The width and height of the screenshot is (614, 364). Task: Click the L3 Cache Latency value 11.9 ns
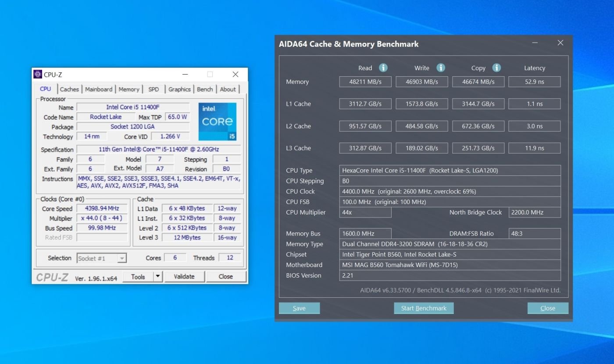click(x=535, y=148)
